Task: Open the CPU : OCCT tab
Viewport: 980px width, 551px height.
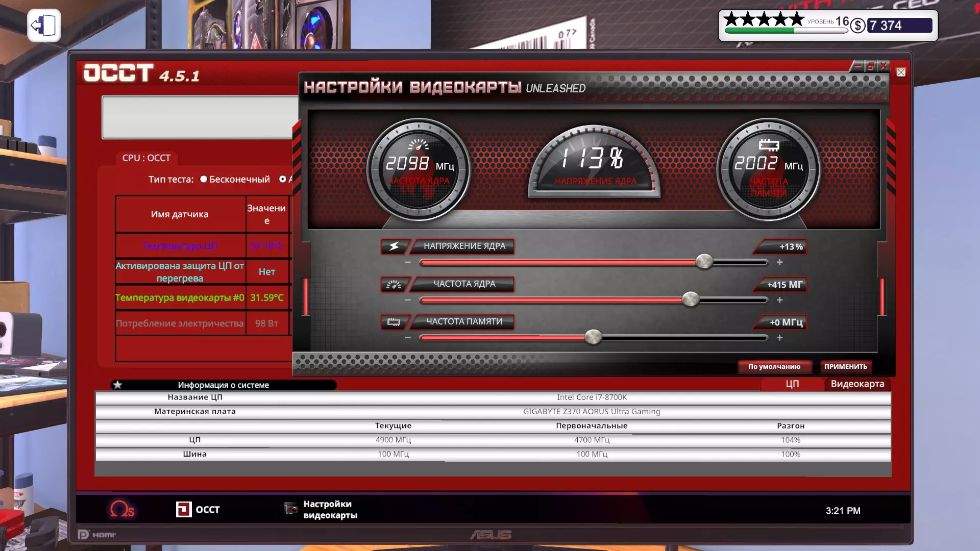Action: [146, 158]
